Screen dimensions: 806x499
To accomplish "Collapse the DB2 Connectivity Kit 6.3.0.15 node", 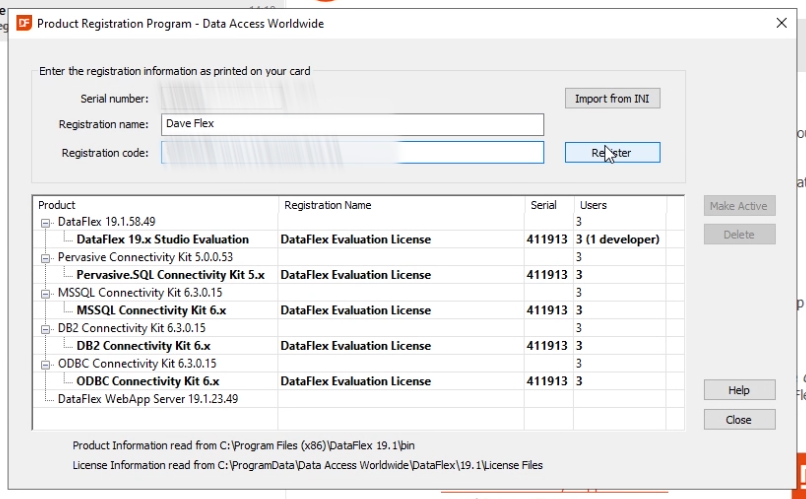I will coord(46,328).
